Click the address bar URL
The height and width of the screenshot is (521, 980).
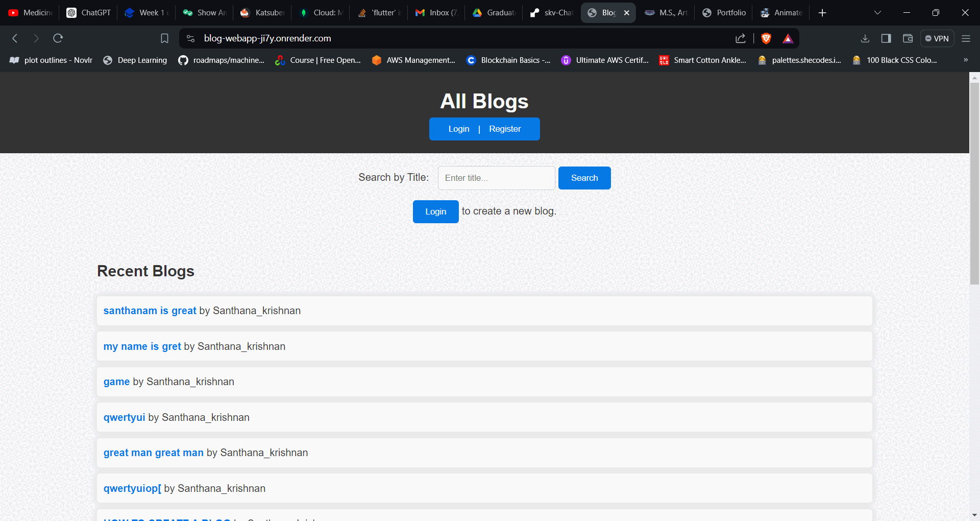pyautogui.click(x=267, y=38)
